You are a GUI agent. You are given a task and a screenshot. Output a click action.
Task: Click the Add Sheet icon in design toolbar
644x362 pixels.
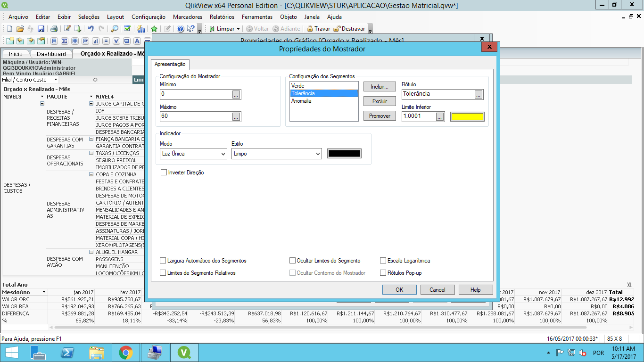[x=10, y=41]
